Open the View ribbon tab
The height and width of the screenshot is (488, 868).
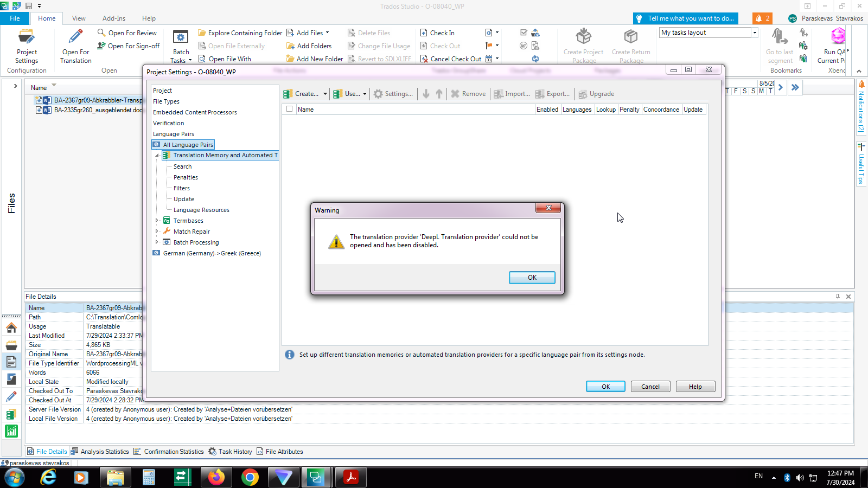(x=79, y=18)
